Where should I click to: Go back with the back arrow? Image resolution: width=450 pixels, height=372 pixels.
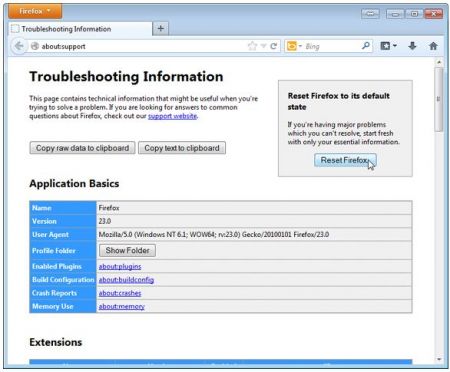tap(19, 46)
